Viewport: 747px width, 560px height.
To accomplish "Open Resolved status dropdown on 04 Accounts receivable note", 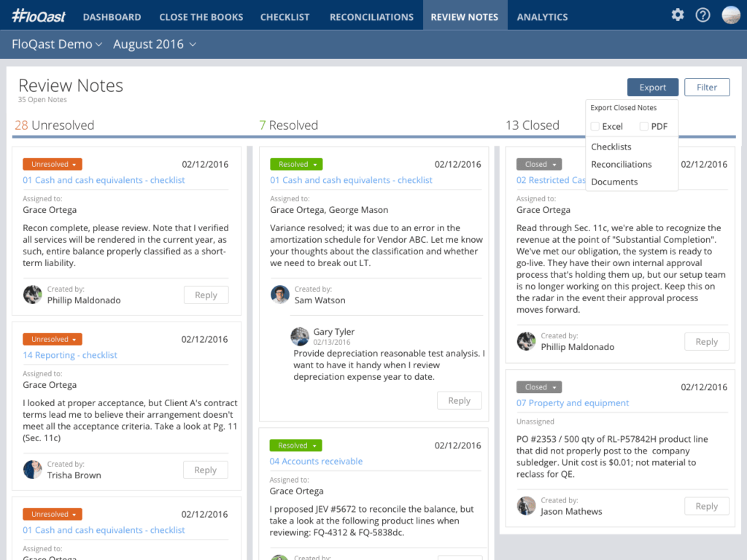I will click(x=296, y=446).
